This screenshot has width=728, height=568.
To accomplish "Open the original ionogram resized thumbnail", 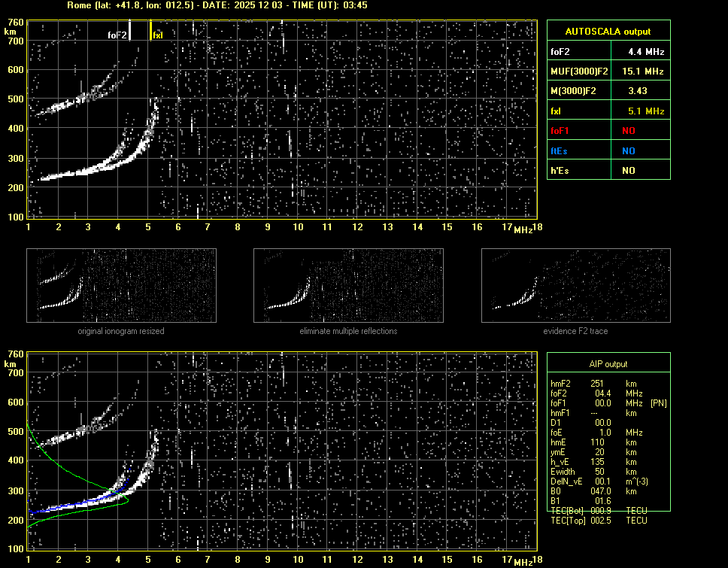I will [121, 287].
